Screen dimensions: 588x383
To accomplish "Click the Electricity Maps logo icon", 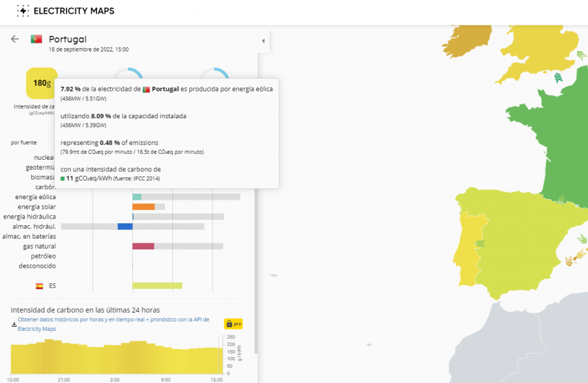I will pyautogui.click(x=23, y=11).
